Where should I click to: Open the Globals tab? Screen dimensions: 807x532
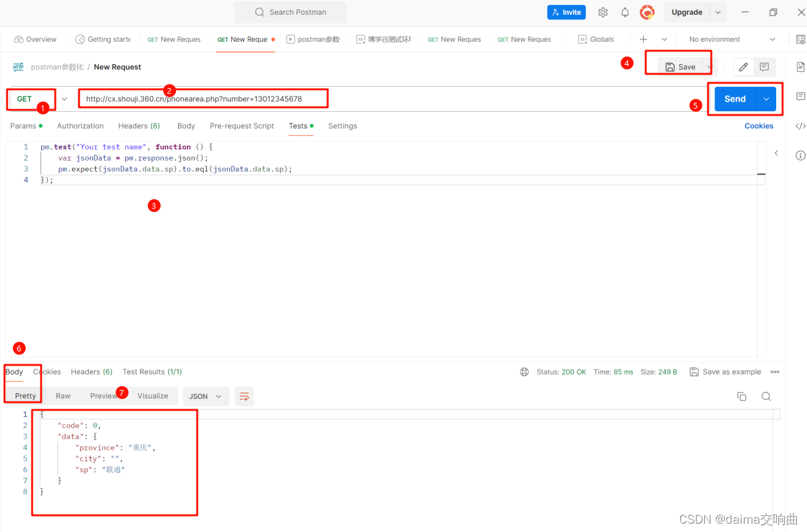(x=596, y=39)
